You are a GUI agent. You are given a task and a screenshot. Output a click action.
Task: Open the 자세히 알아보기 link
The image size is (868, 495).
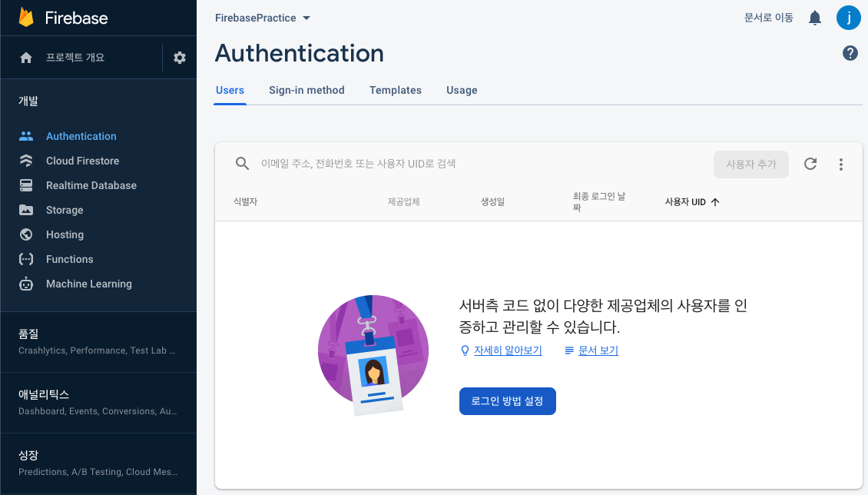508,350
